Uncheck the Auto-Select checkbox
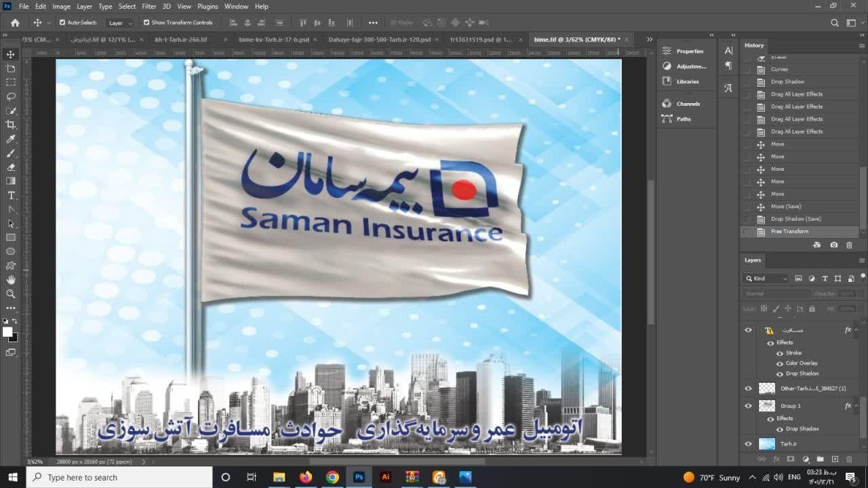 63,22
